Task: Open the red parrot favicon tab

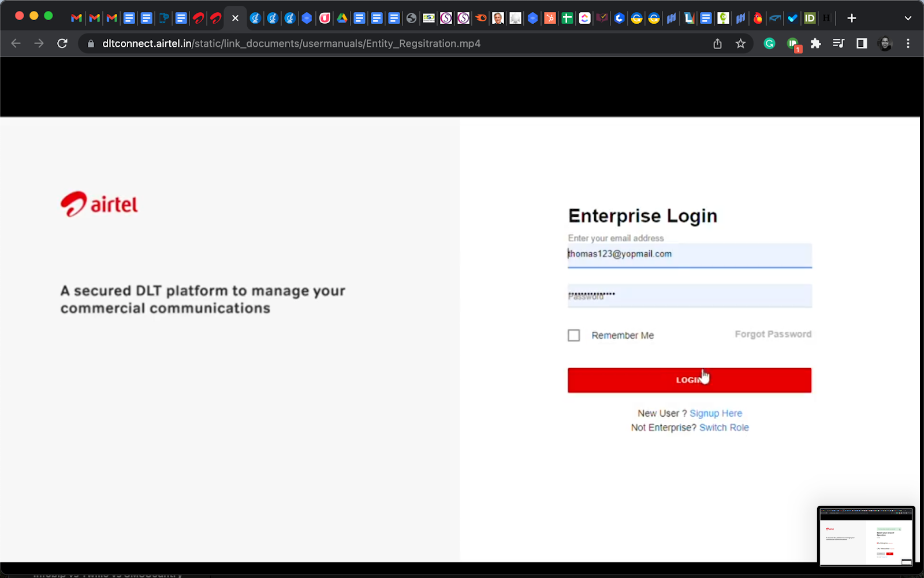Action: 758,18
